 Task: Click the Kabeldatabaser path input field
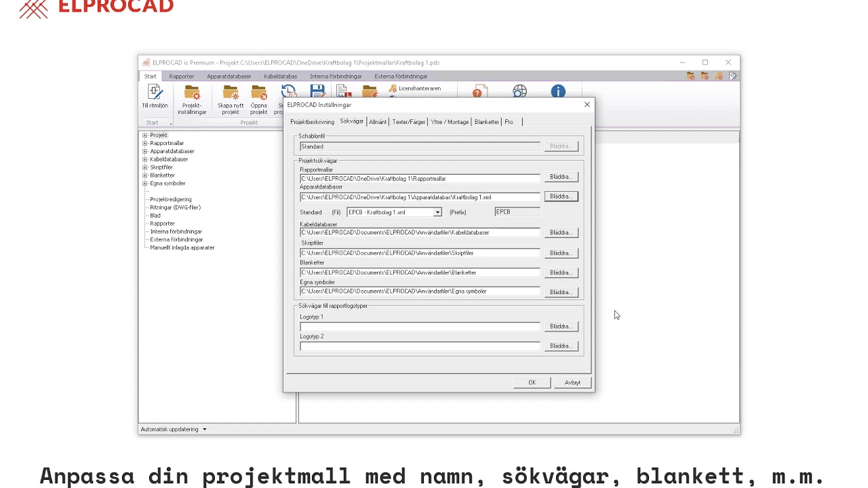coord(420,232)
